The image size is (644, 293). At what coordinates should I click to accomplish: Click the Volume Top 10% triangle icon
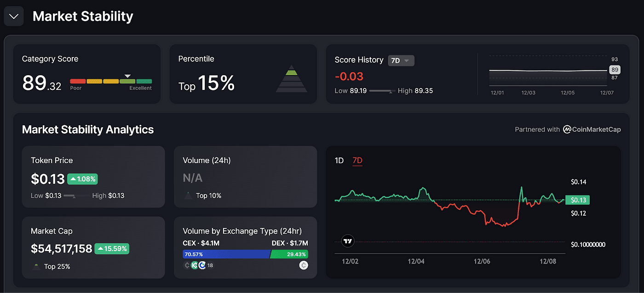(188, 196)
